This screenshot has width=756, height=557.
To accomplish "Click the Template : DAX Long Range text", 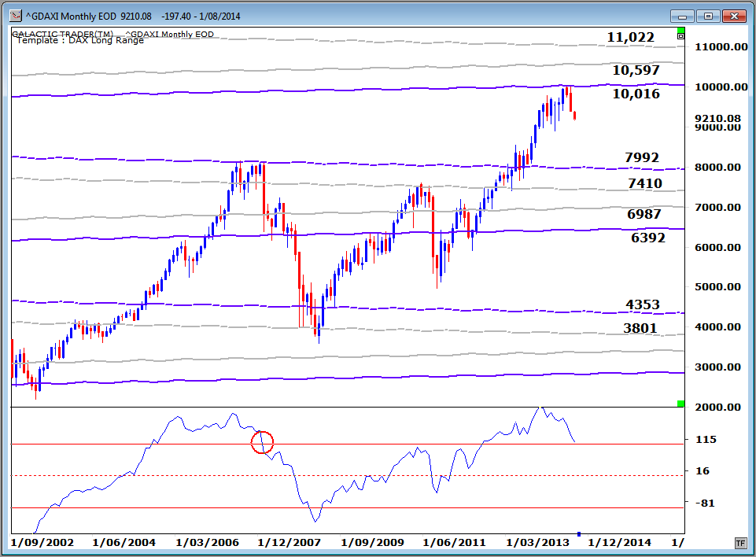I will (80, 40).
